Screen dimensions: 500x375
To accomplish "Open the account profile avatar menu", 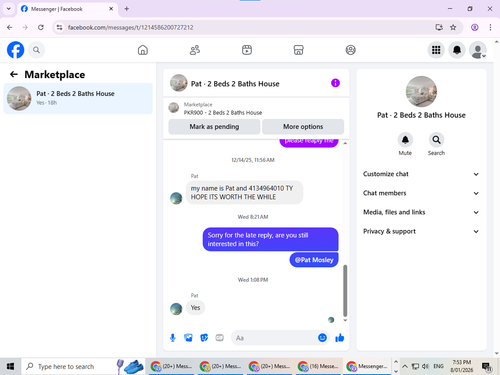I will tap(478, 50).
